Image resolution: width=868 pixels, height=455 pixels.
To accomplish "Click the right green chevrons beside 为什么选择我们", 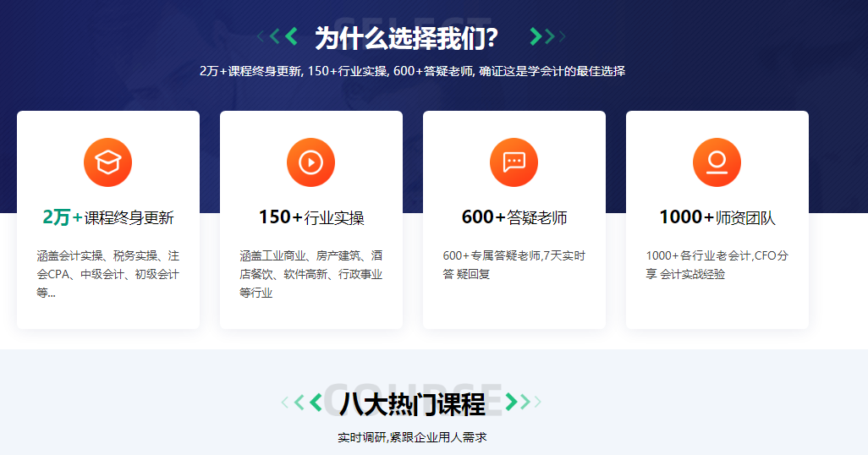I will (547, 36).
